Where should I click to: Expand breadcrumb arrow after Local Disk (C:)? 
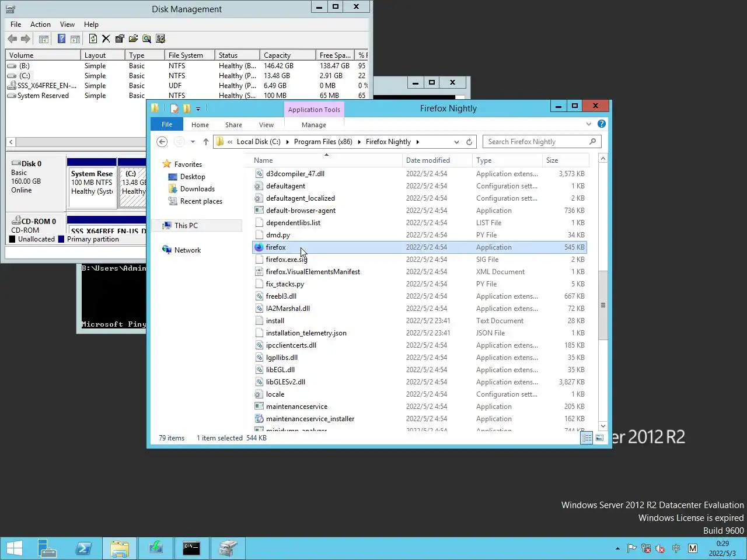click(x=287, y=142)
